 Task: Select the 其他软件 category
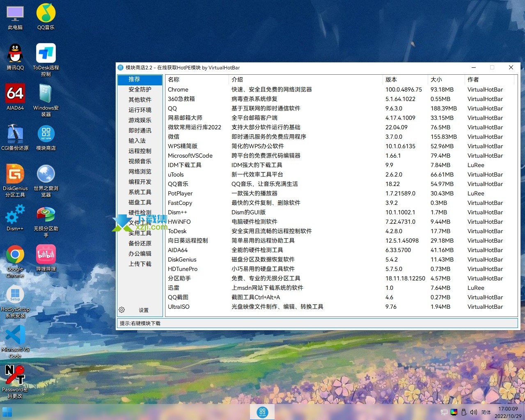click(140, 100)
